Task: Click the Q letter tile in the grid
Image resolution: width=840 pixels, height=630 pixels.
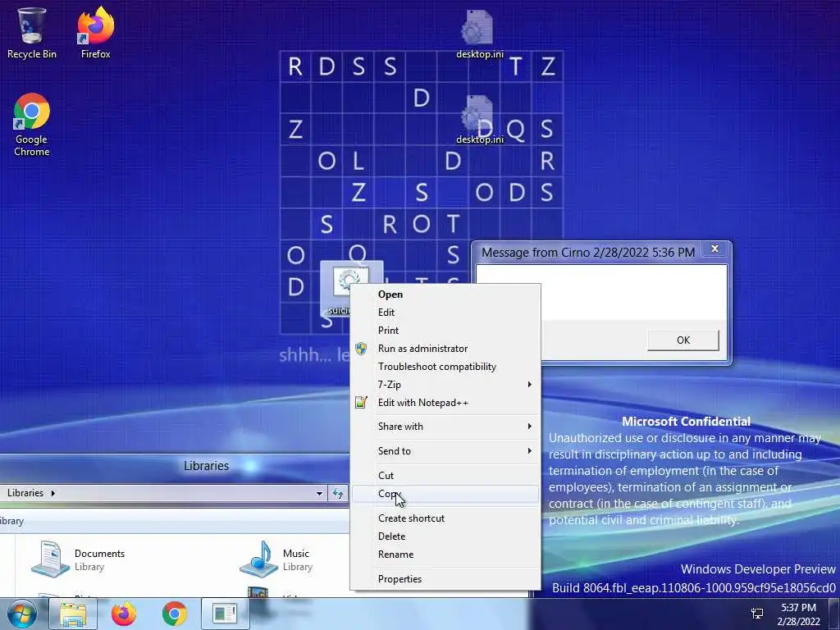Action: pyautogui.click(x=515, y=129)
